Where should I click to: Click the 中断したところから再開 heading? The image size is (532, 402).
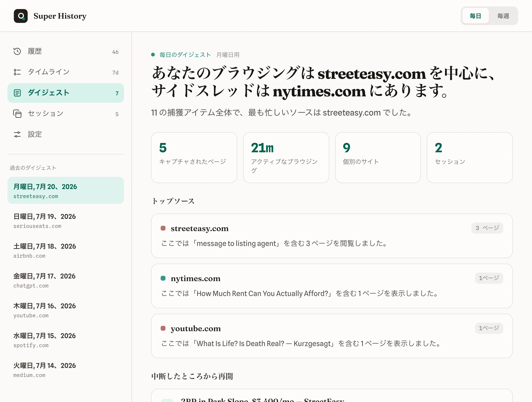coord(192,376)
